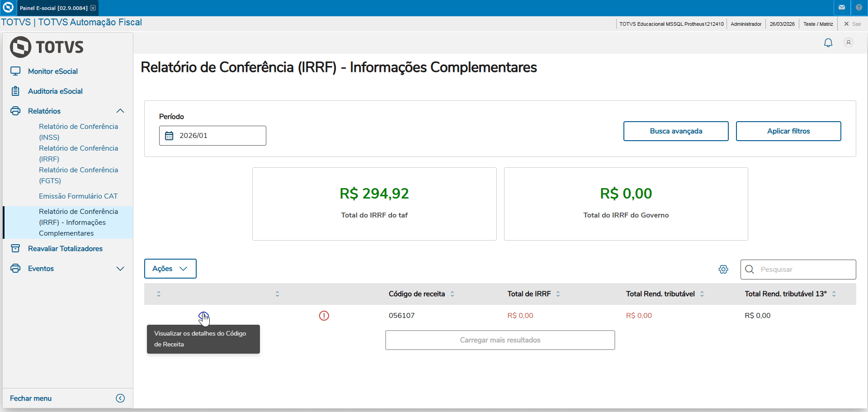Click the TOTVS app icon in title bar

[x=8, y=8]
